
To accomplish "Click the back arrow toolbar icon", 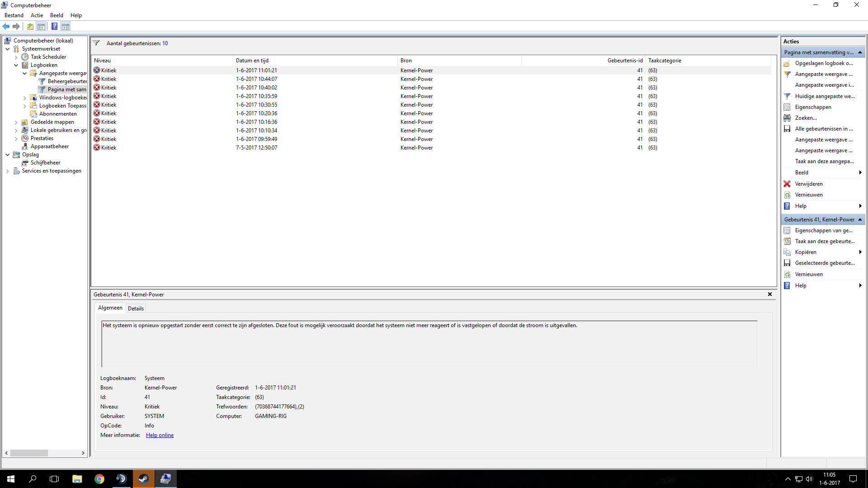I will coord(6,27).
